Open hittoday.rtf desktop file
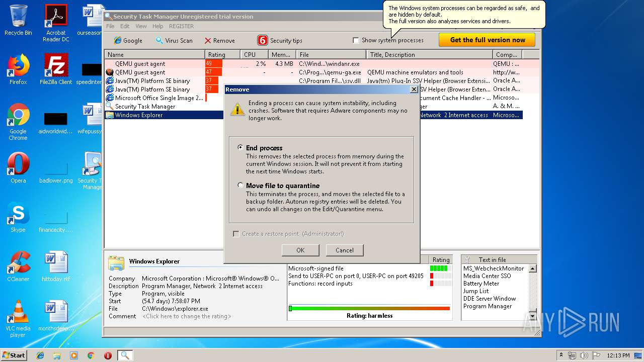This screenshot has width=644, height=362. (56, 266)
